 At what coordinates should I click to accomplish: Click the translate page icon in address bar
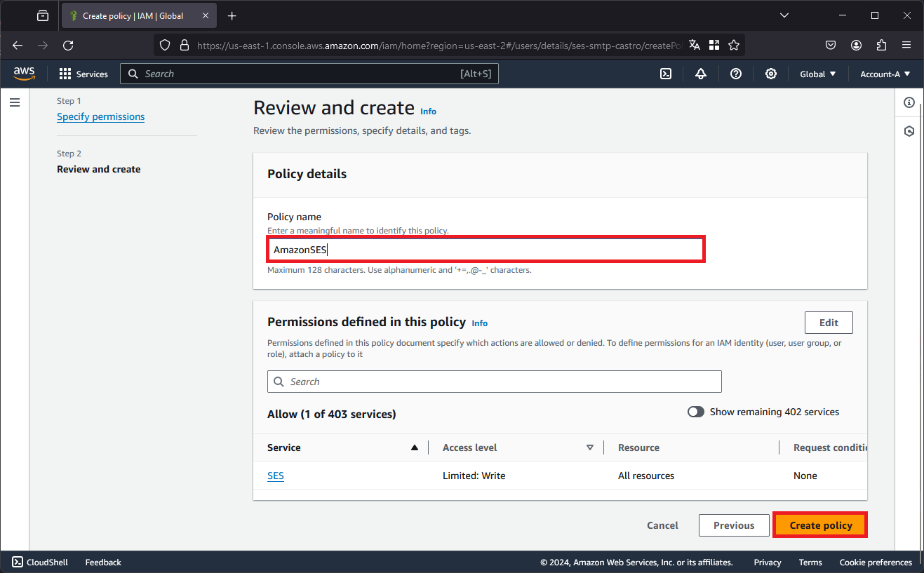click(x=695, y=45)
